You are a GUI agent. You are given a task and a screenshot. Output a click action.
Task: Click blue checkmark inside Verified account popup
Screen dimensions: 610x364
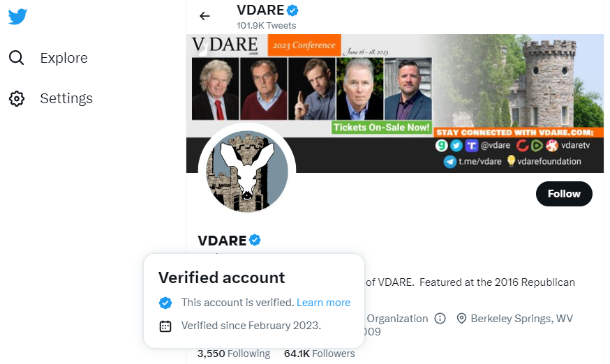click(165, 303)
